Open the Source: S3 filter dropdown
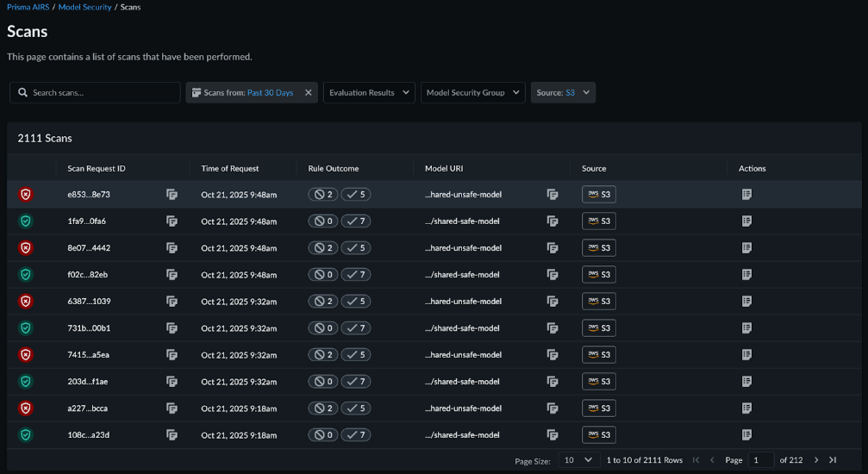The height and width of the screenshot is (474, 868). pyautogui.click(x=563, y=93)
